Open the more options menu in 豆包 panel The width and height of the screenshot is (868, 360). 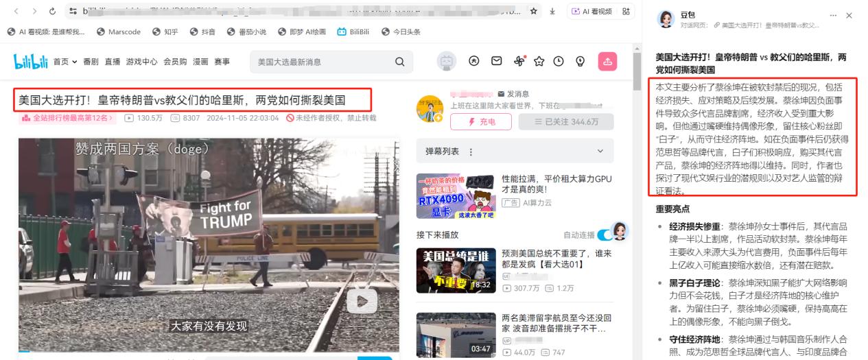click(833, 15)
